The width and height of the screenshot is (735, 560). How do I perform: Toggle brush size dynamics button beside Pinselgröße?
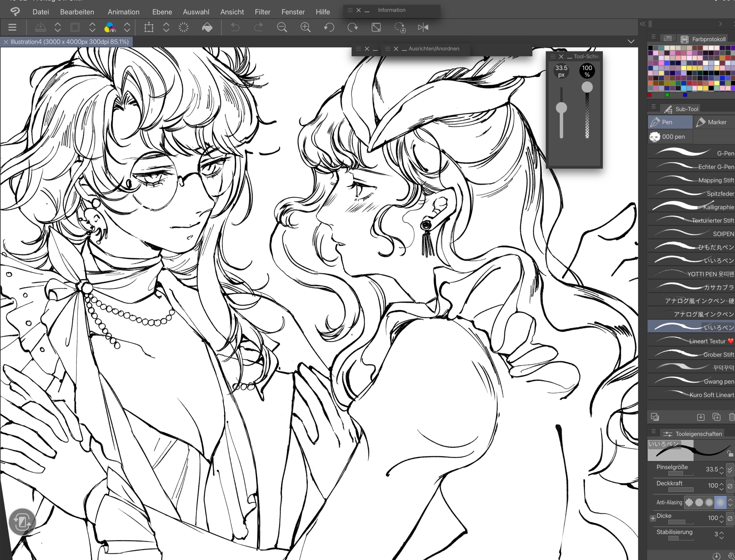pos(730,469)
